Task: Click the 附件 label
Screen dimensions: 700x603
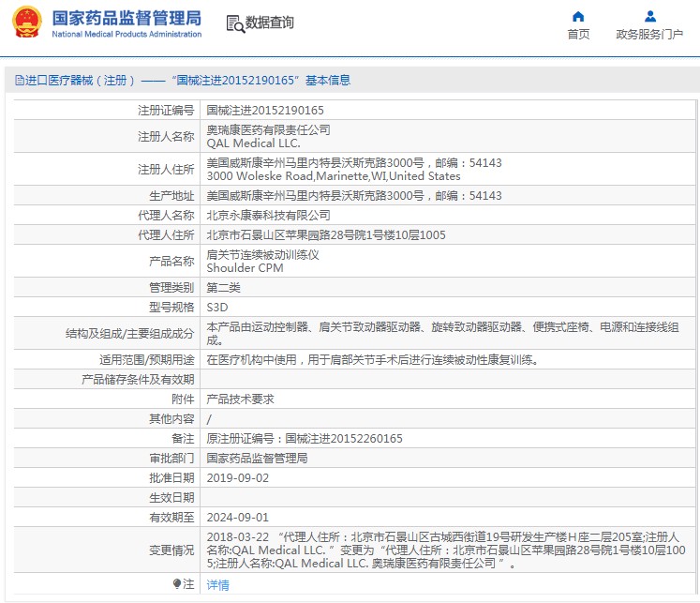Action: pos(183,399)
